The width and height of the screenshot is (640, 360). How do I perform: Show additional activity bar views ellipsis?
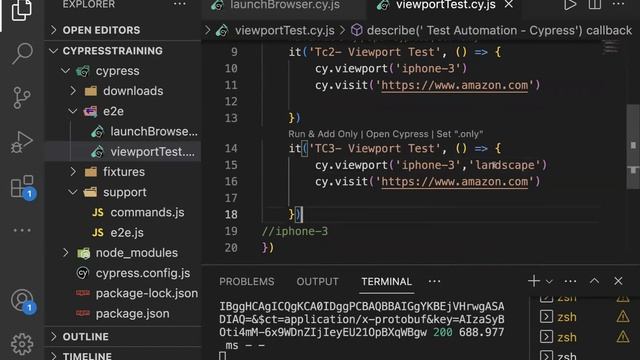click(22, 230)
